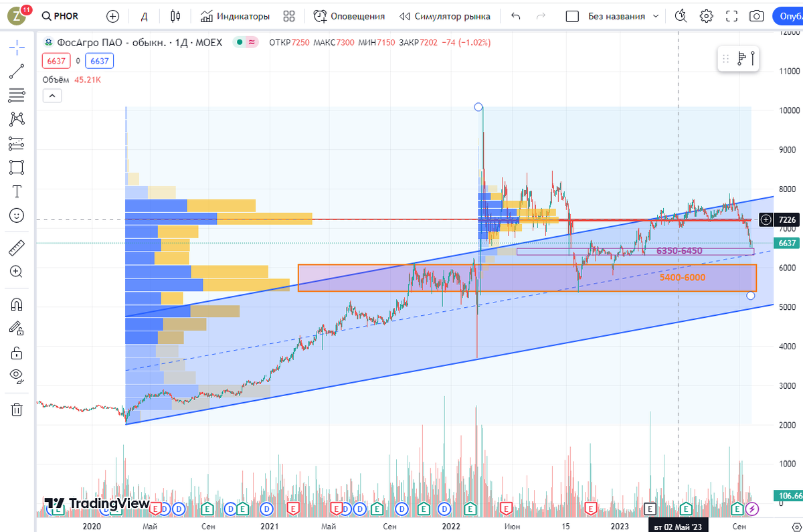Open the Fibonacci and Gann tools

point(17,94)
